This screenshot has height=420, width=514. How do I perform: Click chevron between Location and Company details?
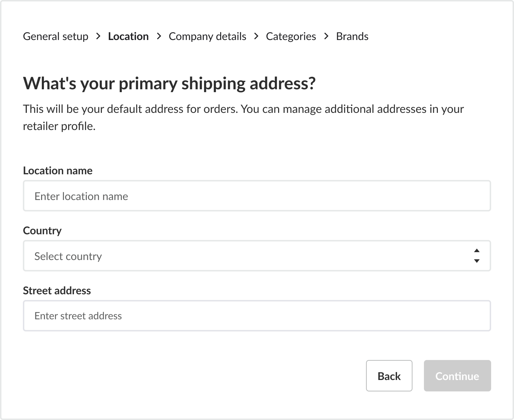tap(159, 36)
